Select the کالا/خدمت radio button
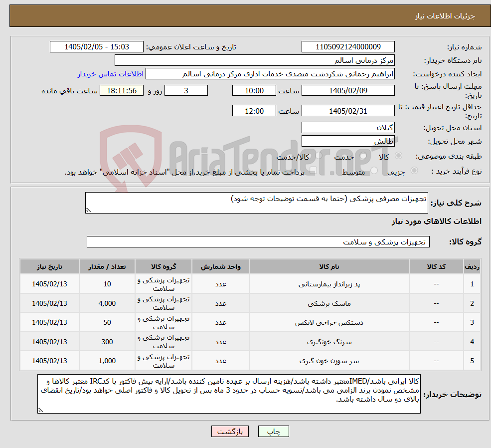The image size is (491, 448). coord(319,155)
